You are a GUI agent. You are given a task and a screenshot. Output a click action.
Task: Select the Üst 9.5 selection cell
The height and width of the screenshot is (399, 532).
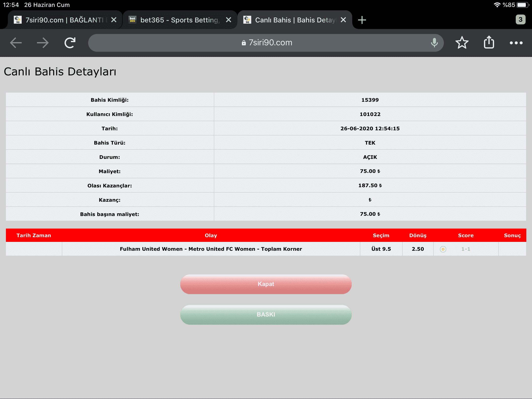click(381, 249)
